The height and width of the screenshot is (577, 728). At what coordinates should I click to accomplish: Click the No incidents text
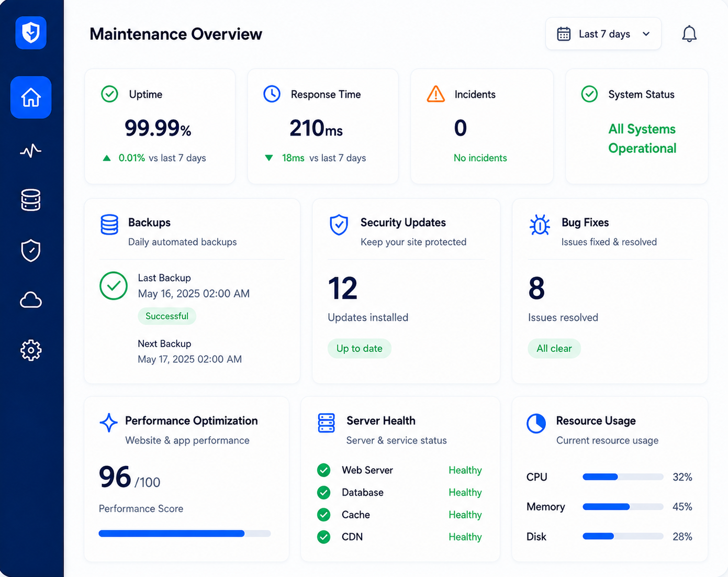[480, 158]
